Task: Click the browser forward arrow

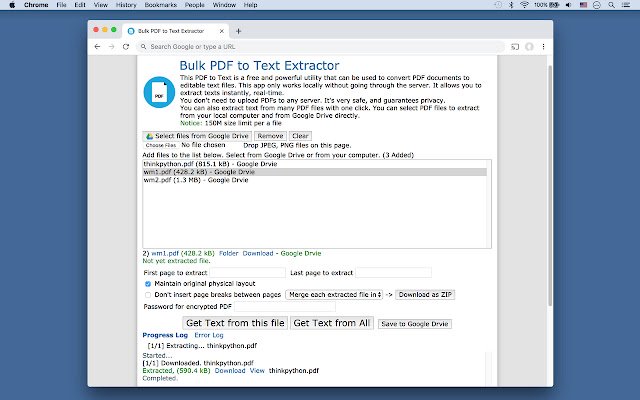Action: click(x=111, y=47)
